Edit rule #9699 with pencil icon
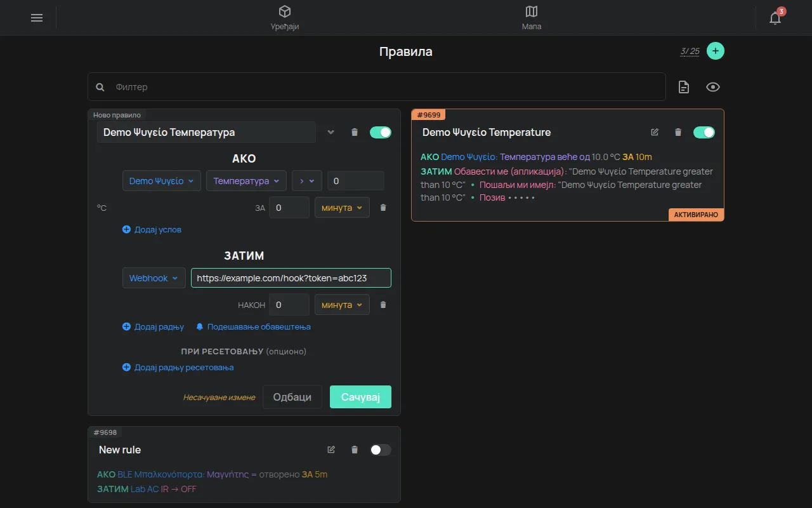 click(655, 132)
